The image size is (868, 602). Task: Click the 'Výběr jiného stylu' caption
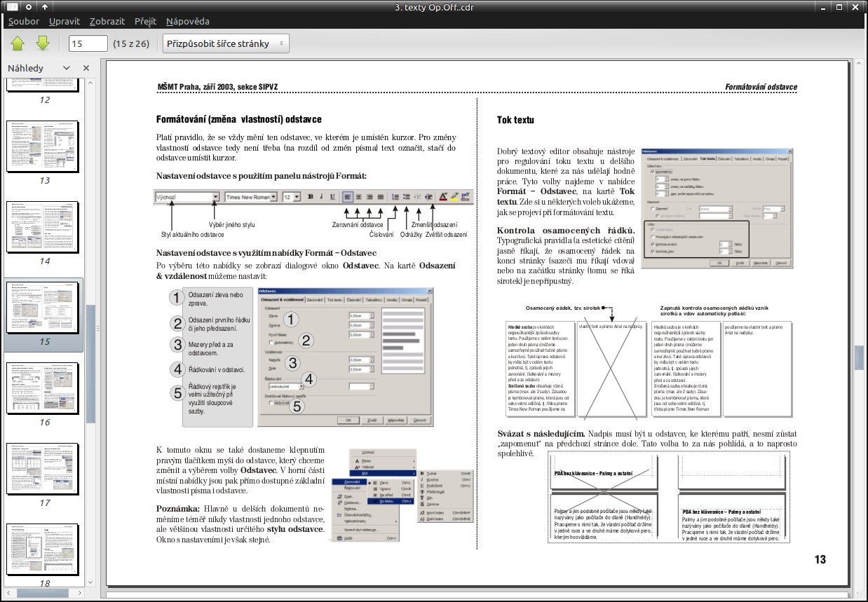232,225
